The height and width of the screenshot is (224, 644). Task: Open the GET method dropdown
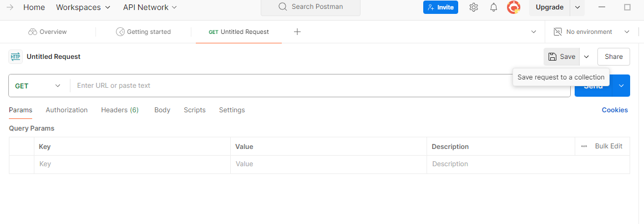[x=38, y=86]
